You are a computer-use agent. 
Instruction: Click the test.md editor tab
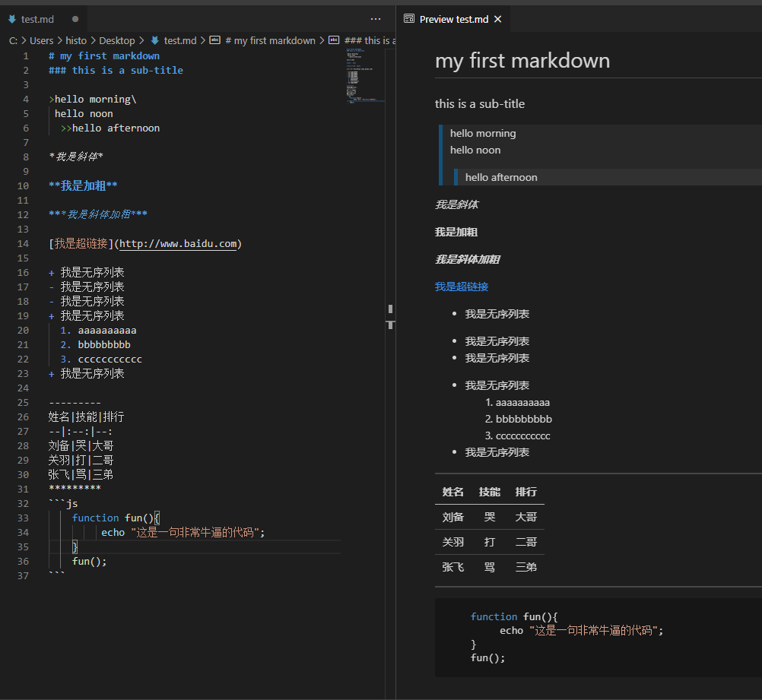pos(44,19)
